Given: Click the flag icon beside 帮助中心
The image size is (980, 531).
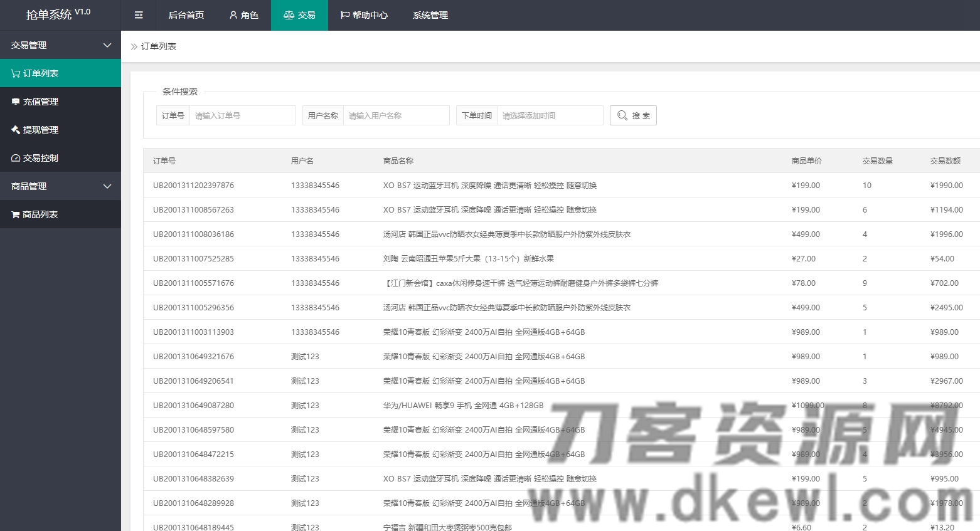Looking at the screenshot, I should coord(344,15).
